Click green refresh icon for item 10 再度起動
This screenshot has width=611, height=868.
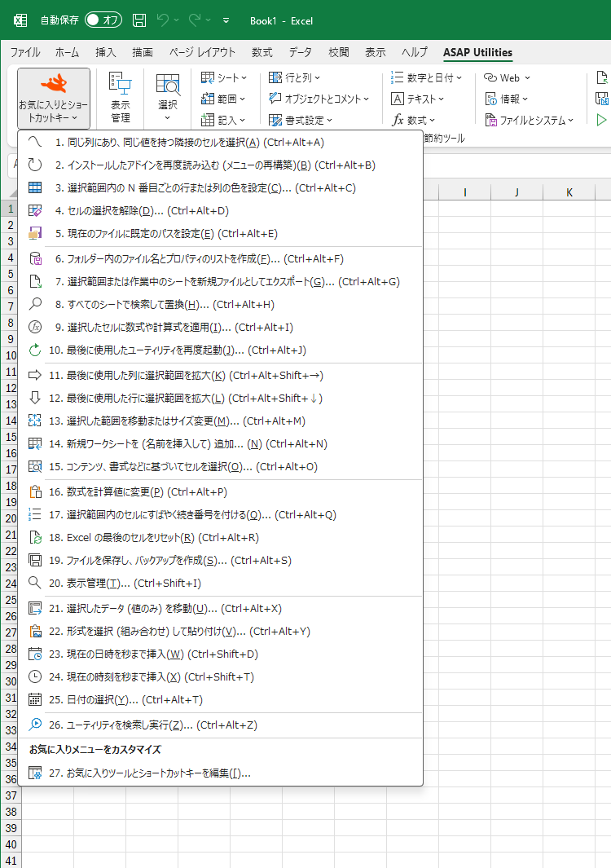(x=35, y=350)
